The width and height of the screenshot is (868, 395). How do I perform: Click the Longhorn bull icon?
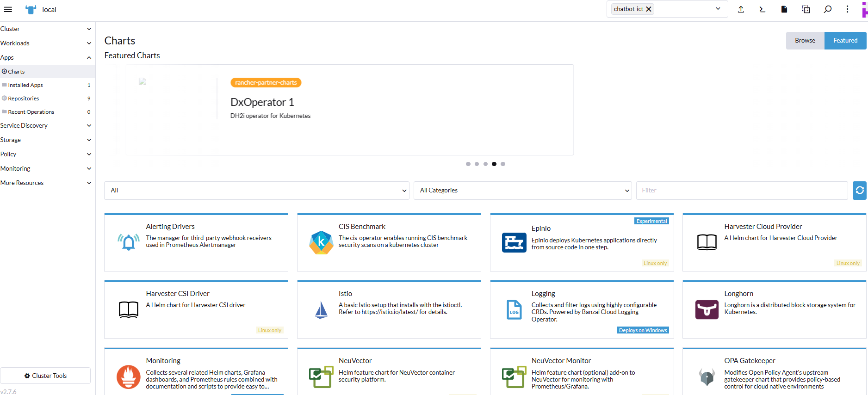click(x=707, y=309)
